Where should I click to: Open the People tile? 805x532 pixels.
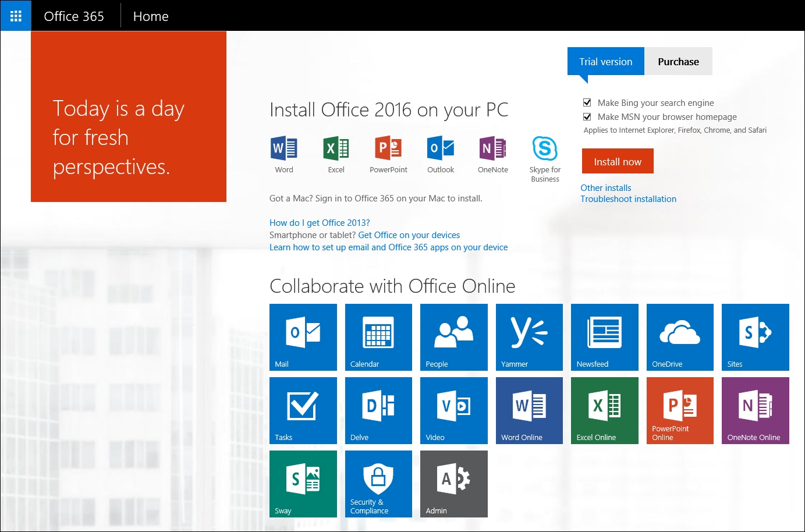pos(454,337)
